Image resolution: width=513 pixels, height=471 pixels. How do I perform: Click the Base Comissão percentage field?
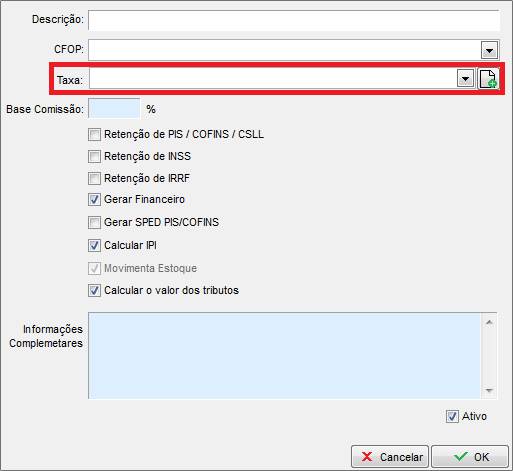pos(114,108)
